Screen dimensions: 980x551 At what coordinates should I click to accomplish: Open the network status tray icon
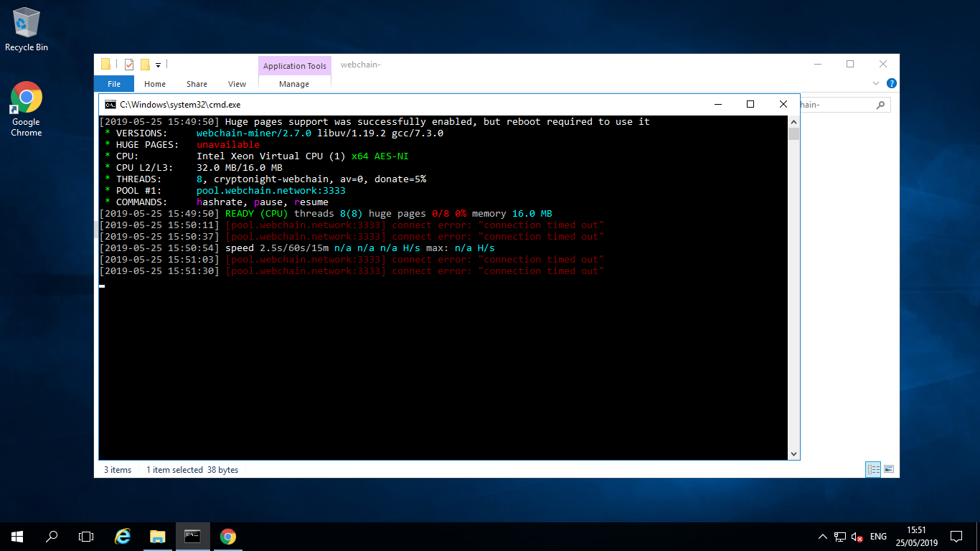coord(839,537)
